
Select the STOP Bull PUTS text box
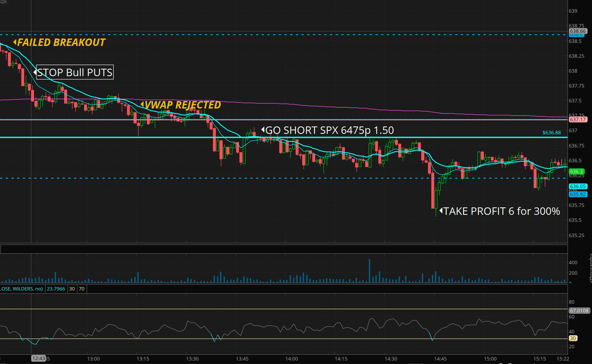coord(75,72)
